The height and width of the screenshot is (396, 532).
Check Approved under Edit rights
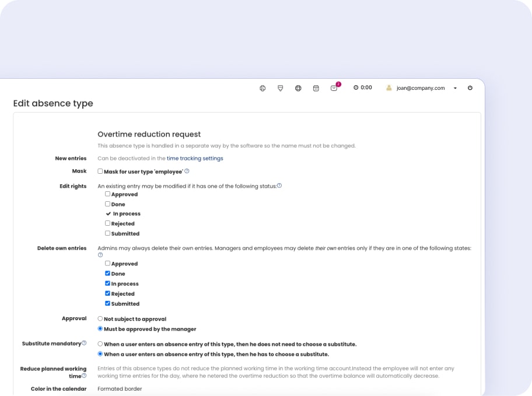107,194
